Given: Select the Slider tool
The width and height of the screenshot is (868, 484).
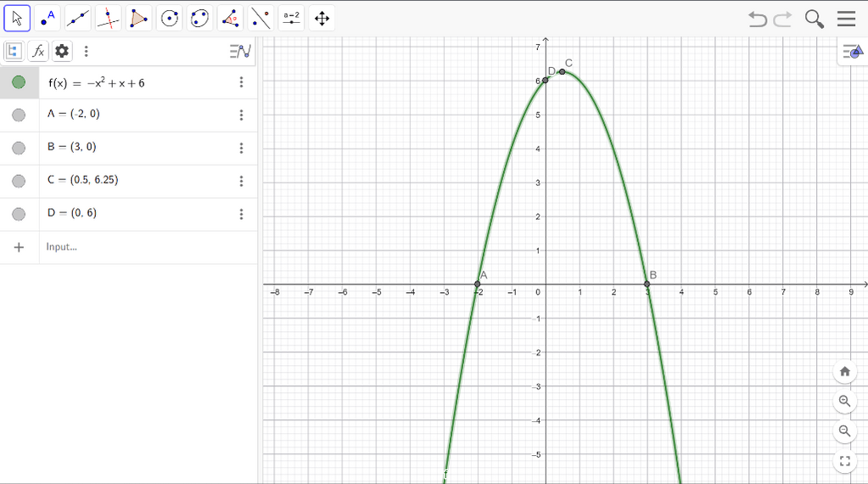Looking at the screenshot, I should point(291,18).
